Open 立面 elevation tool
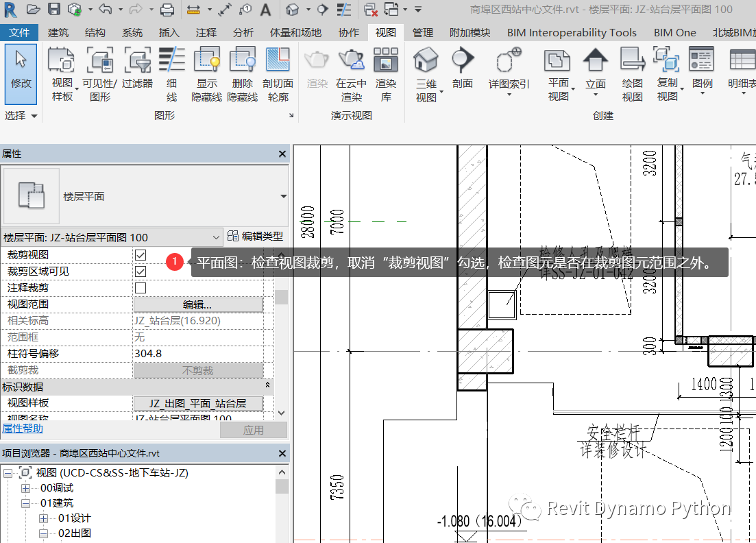This screenshot has width=756, height=543. (x=596, y=71)
